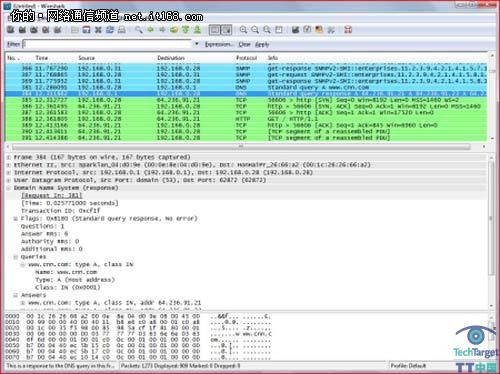500x374 pixels.
Task: Open a capture file
Action: (75, 30)
